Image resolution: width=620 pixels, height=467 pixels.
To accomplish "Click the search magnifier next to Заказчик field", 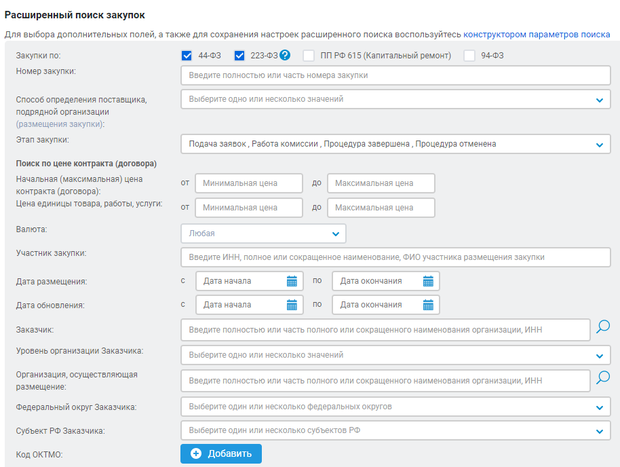I will [x=602, y=328].
